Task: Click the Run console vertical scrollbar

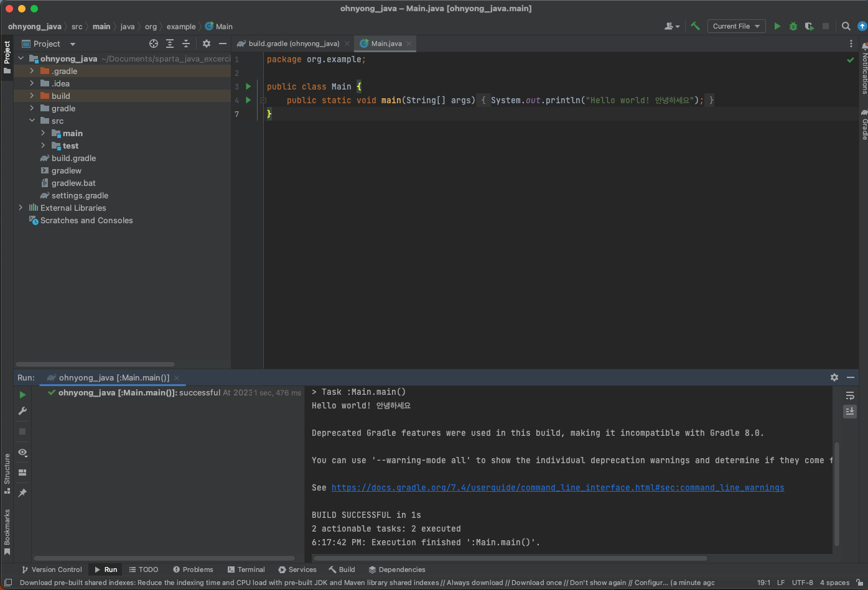Action: (x=837, y=494)
